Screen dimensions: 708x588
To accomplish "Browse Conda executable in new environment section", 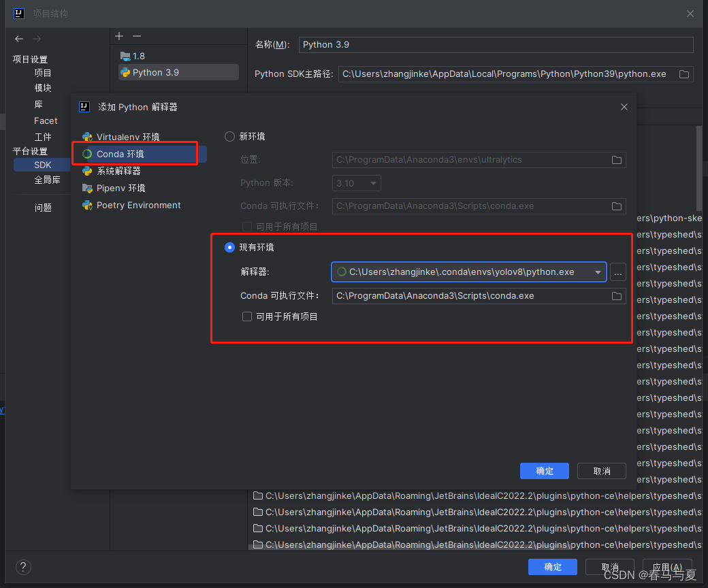I will (616, 206).
